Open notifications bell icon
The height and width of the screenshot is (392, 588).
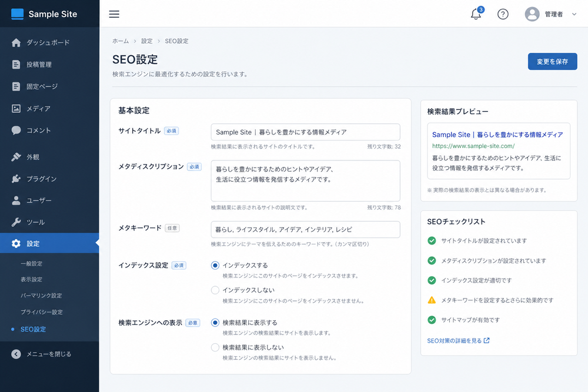point(476,14)
